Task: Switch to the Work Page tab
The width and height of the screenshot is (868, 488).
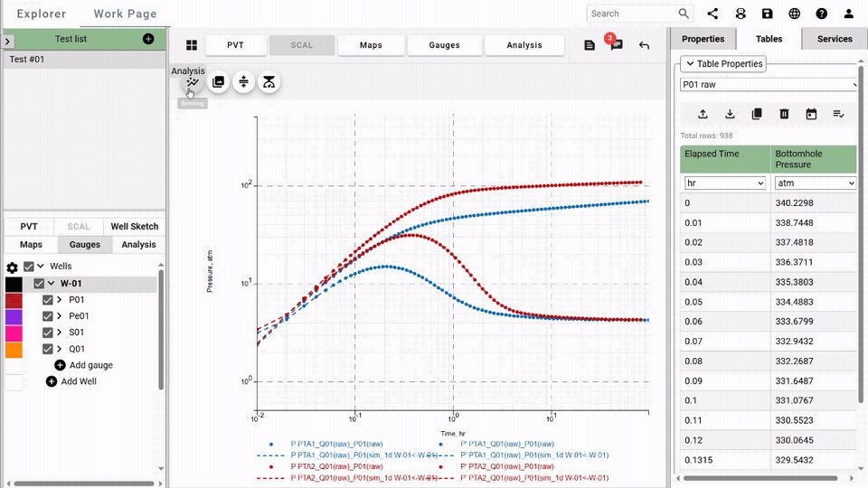Action: coord(125,14)
